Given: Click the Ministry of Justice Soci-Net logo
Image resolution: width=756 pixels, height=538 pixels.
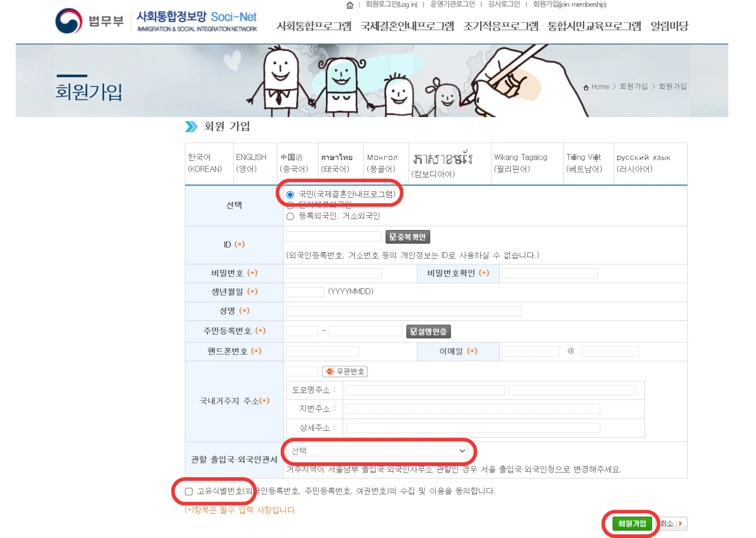Looking at the screenshot, I should [x=156, y=21].
